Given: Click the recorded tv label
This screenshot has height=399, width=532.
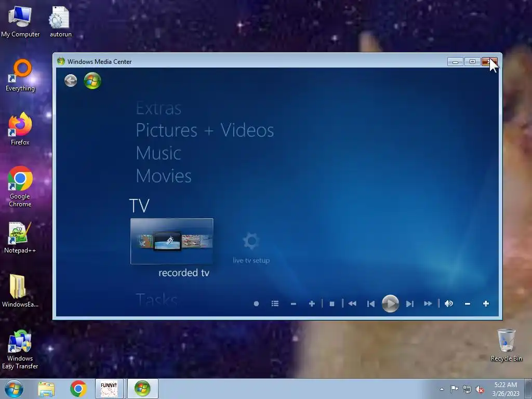Looking at the screenshot, I should [184, 273].
